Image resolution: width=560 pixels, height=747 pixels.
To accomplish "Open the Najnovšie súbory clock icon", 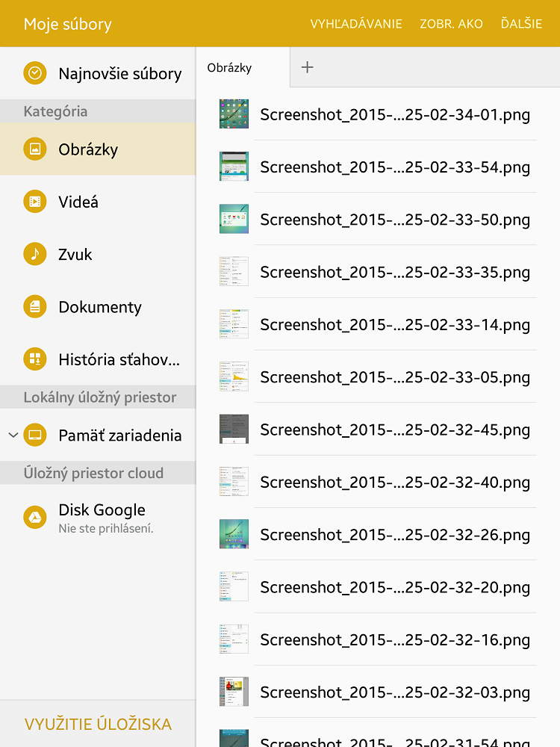I will coord(35,73).
